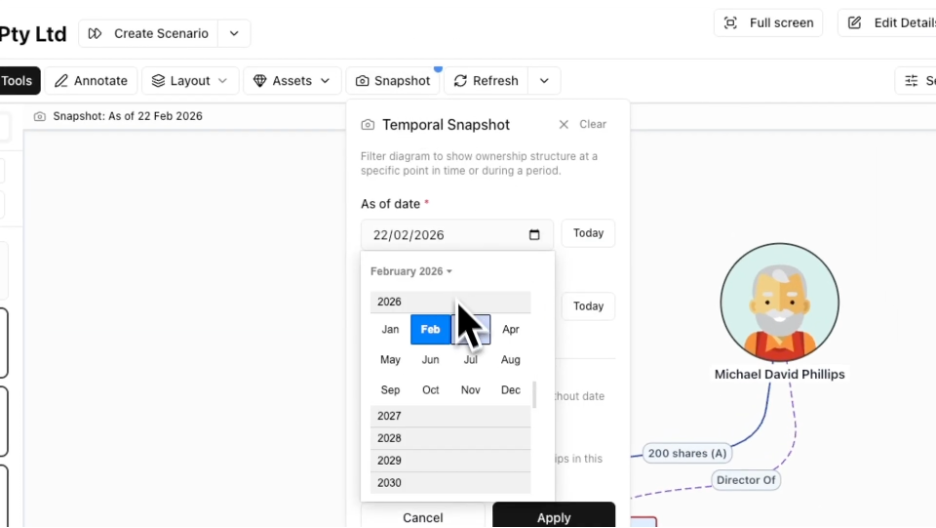Enter Full screen mode
The width and height of the screenshot is (936, 528).
(x=768, y=23)
